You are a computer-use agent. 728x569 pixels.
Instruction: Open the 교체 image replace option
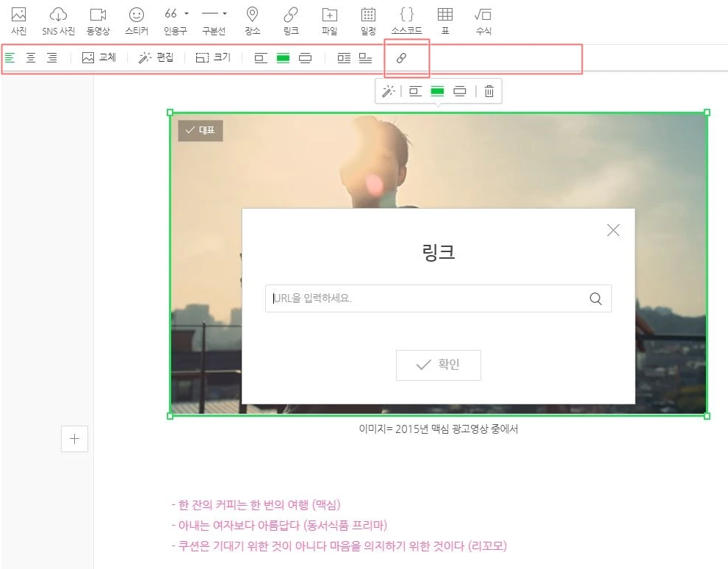(98, 59)
